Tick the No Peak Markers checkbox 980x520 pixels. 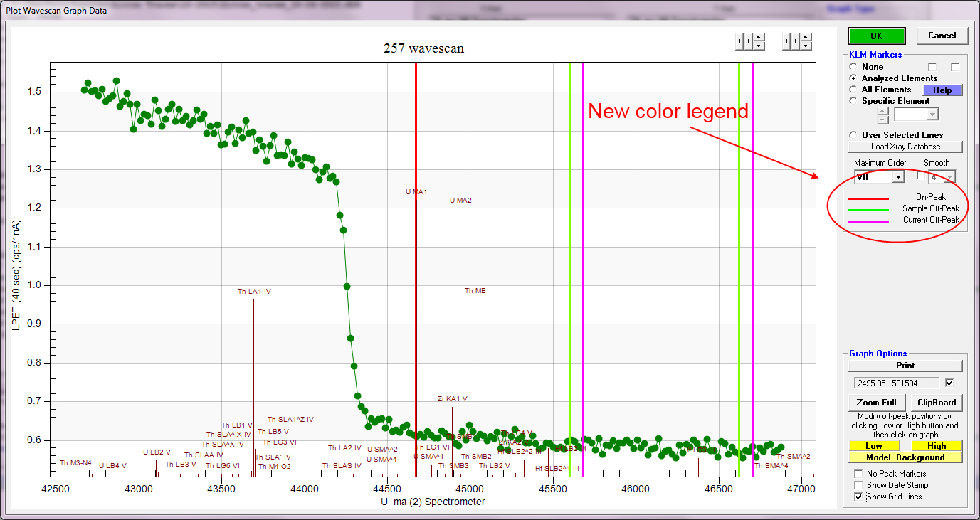pos(858,474)
